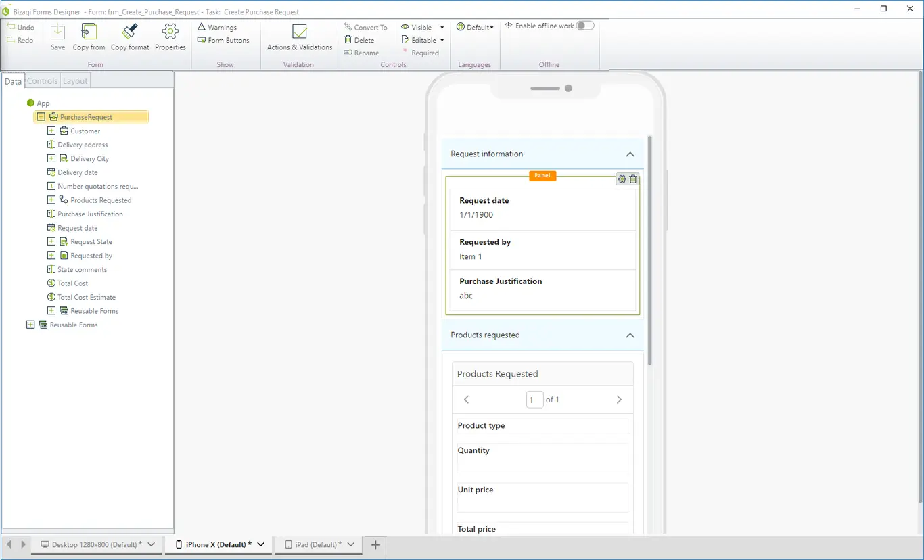Expand the Customer tree node
The width and height of the screenshot is (924, 560).
coord(51,131)
